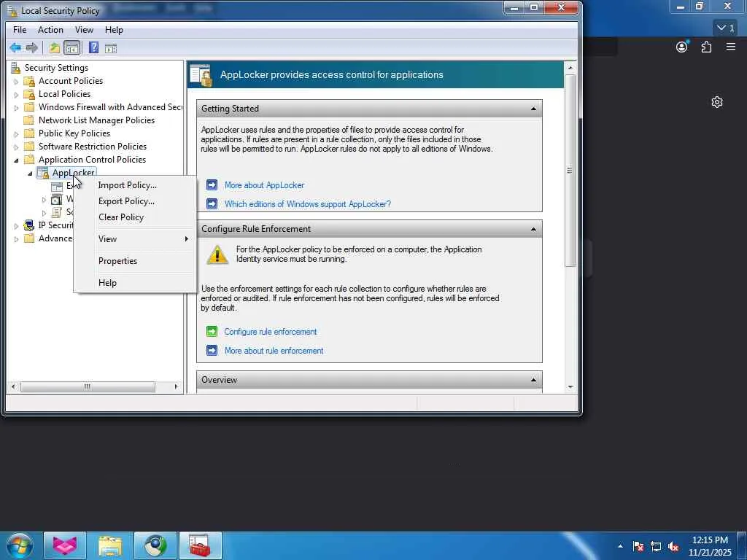747x560 pixels.
Task: Open the View menu in menu bar
Action: pyautogui.click(x=84, y=29)
